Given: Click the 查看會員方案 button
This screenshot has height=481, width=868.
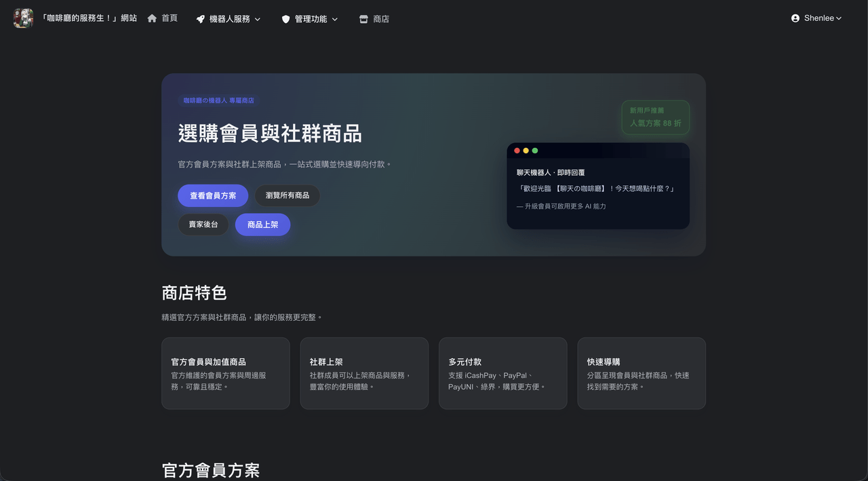Looking at the screenshot, I should (x=213, y=195).
